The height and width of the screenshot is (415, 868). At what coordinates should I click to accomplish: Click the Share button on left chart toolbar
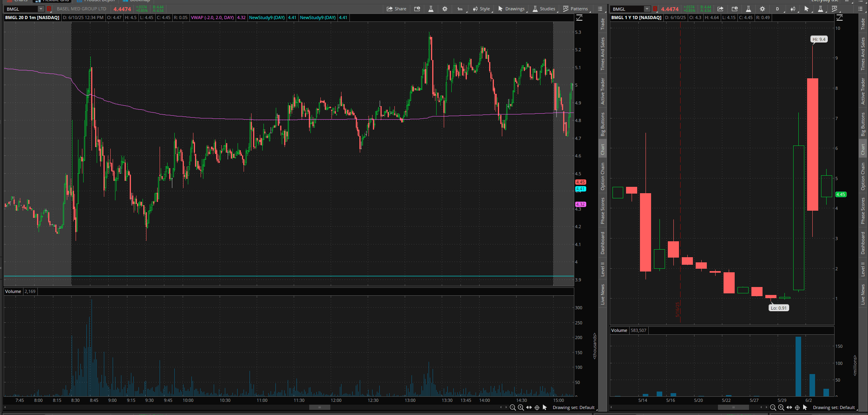click(x=396, y=9)
